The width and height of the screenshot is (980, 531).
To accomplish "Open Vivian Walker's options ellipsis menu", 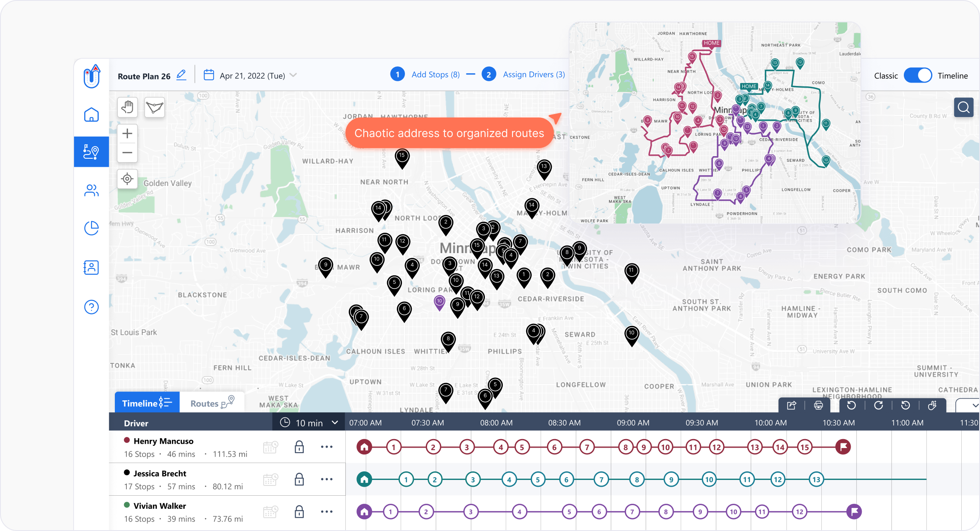I will 327,511.
